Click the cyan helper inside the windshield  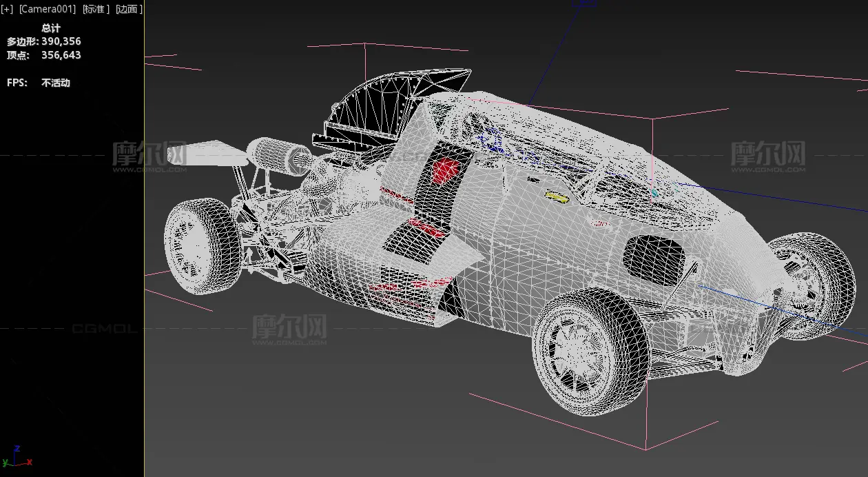click(655, 193)
